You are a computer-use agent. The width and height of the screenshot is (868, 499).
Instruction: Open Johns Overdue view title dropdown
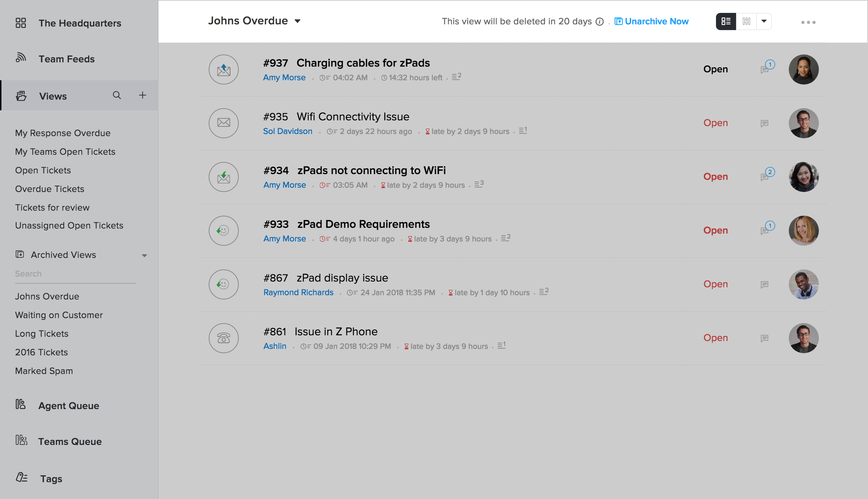(x=298, y=21)
